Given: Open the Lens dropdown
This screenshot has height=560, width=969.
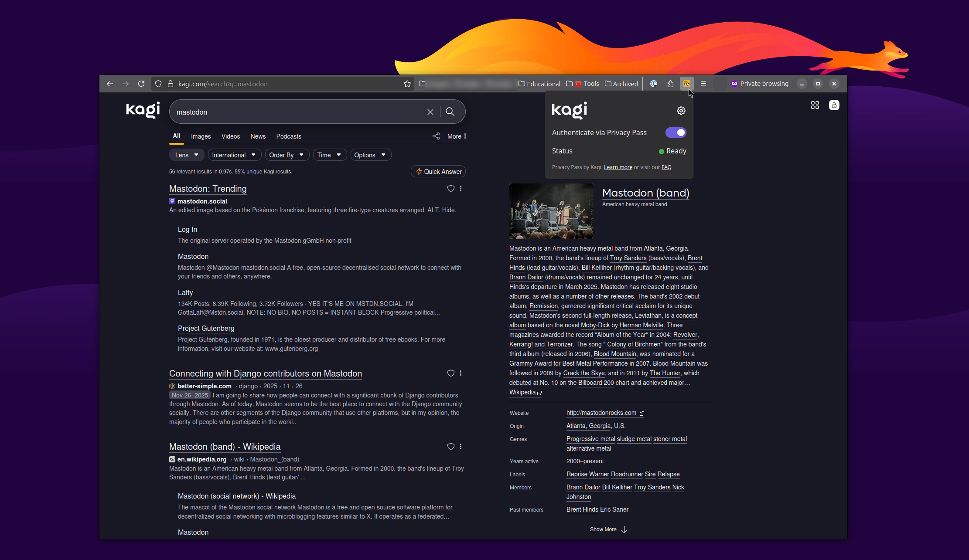Looking at the screenshot, I should point(187,155).
